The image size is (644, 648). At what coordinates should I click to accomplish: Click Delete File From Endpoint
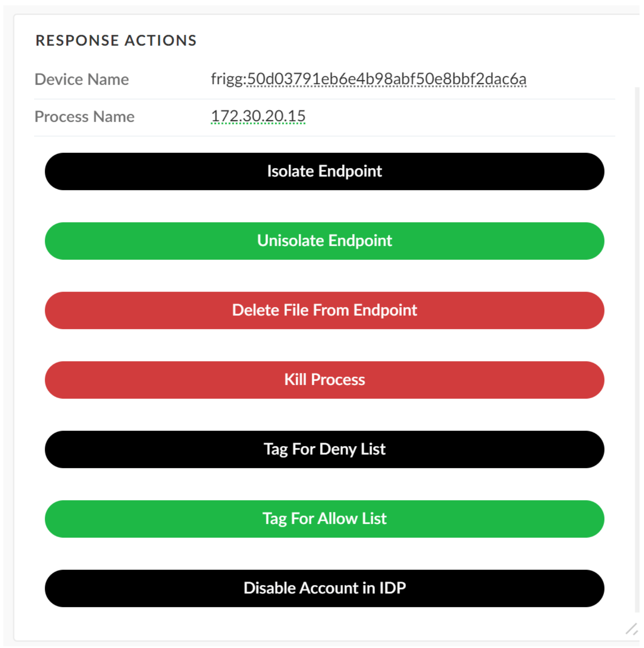pyautogui.click(x=324, y=311)
